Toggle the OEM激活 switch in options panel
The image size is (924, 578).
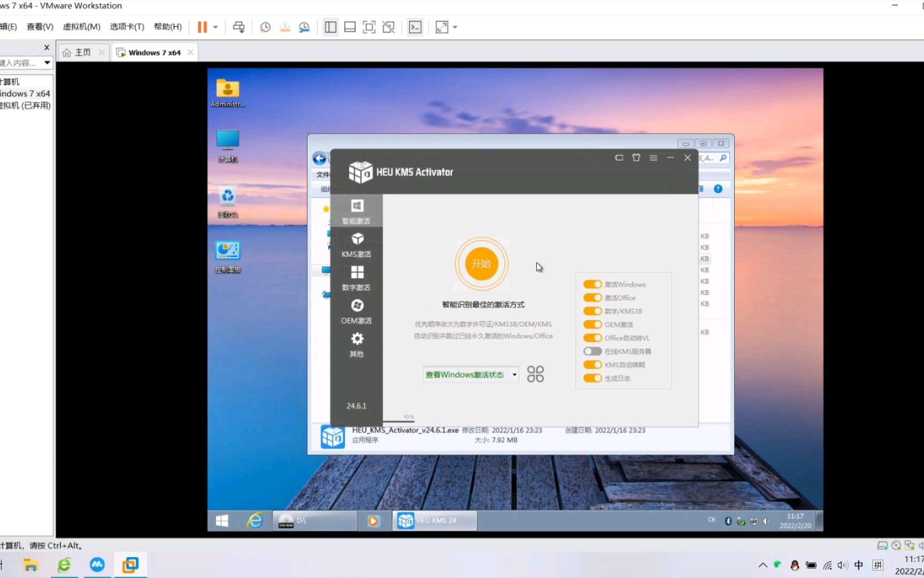click(x=592, y=324)
